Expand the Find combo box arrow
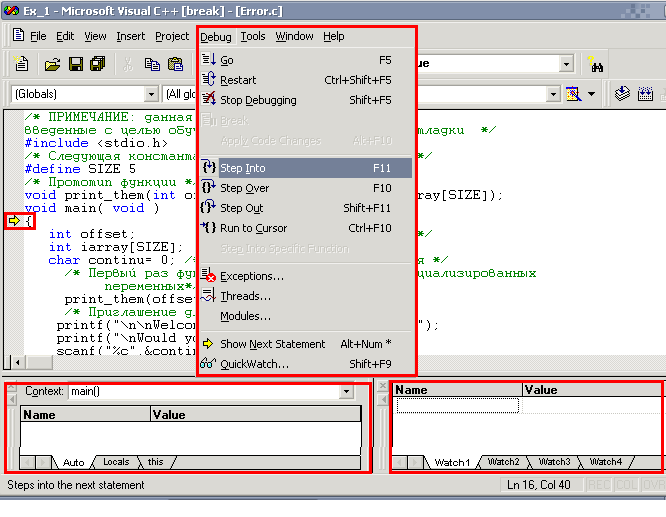 click(566, 64)
